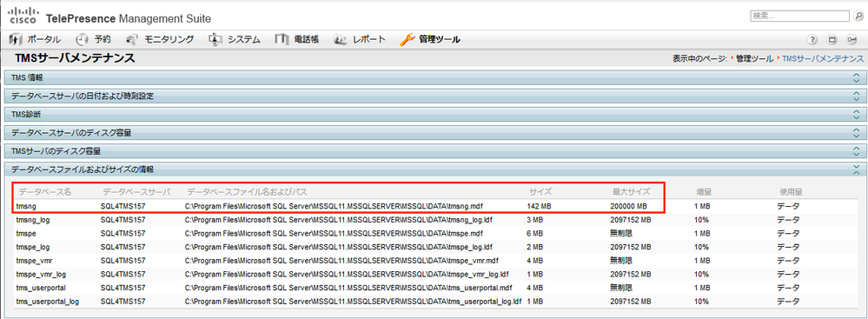Expand データベースサーバの日付および時刻設定 section
868x319 pixels.
pyautogui.click(x=434, y=96)
